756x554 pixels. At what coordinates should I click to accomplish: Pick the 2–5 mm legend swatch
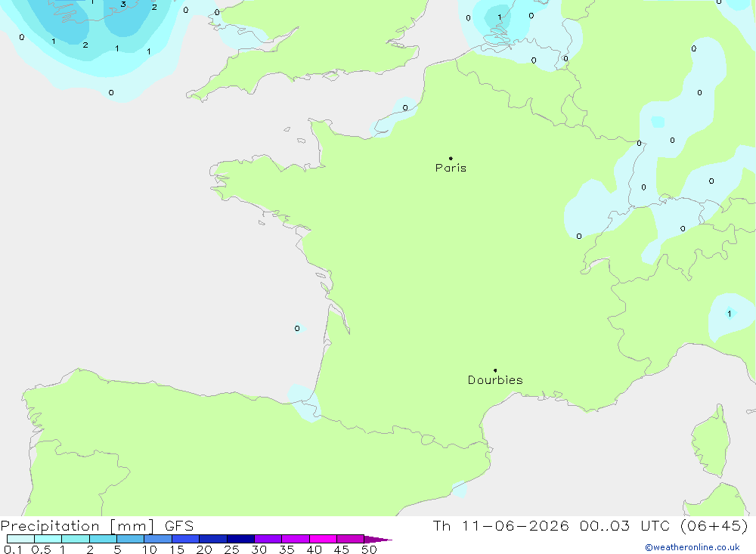tap(103, 539)
